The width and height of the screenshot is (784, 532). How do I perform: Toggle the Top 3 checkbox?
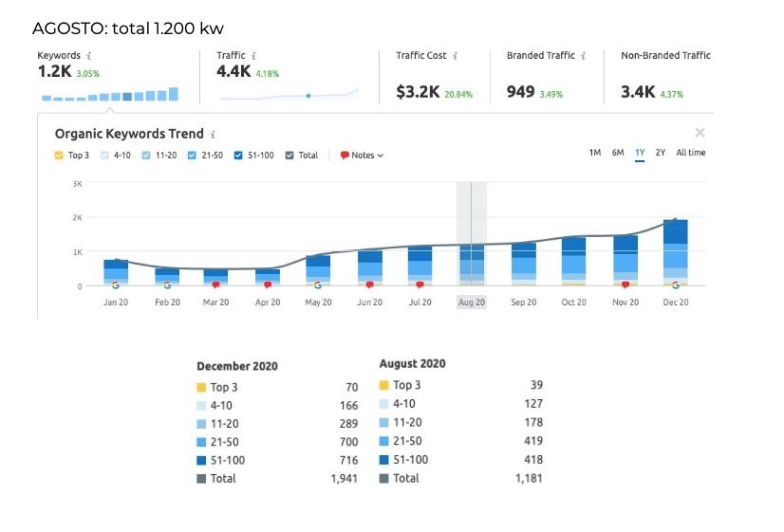click(59, 156)
